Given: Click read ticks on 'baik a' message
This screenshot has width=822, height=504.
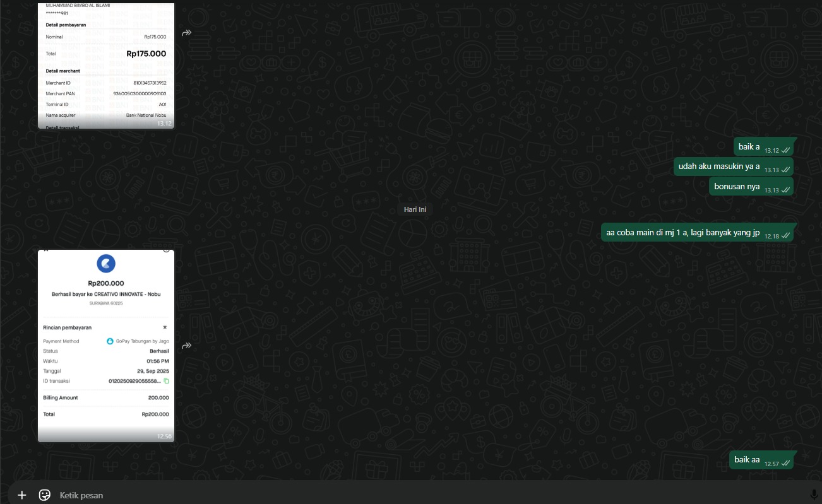Looking at the screenshot, I should click(785, 150).
